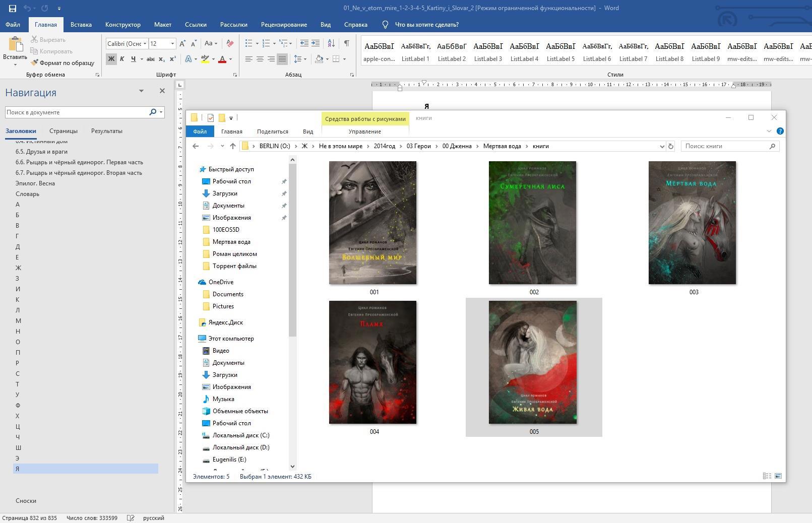Toggle italic formatting (К)

point(122,59)
